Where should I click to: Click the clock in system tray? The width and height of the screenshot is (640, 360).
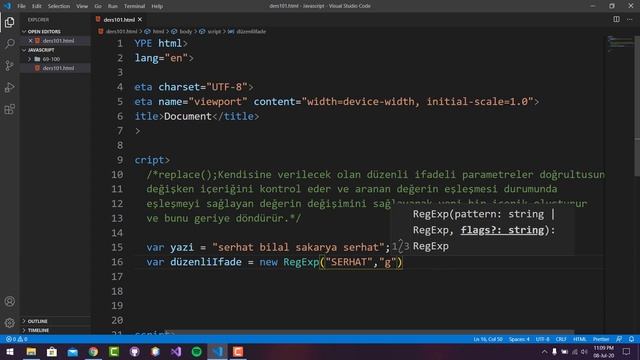click(604, 351)
